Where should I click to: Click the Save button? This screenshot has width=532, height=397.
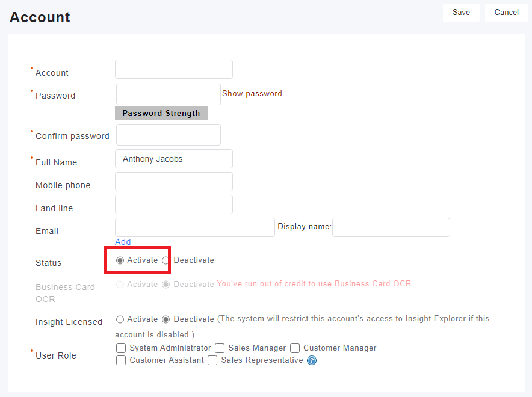(461, 13)
